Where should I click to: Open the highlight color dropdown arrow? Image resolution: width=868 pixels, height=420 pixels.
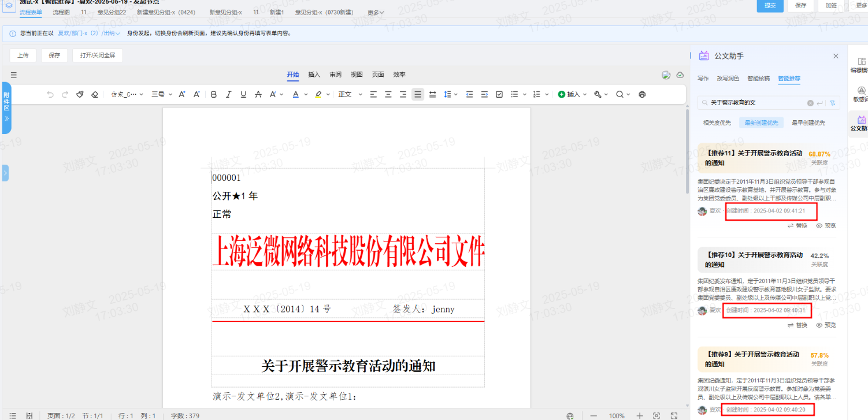[x=328, y=94]
